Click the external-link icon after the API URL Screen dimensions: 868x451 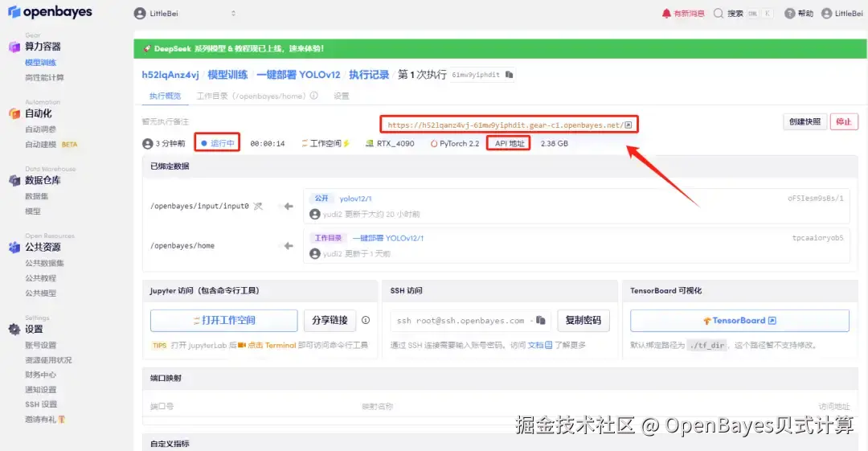click(x=628, y=125)
